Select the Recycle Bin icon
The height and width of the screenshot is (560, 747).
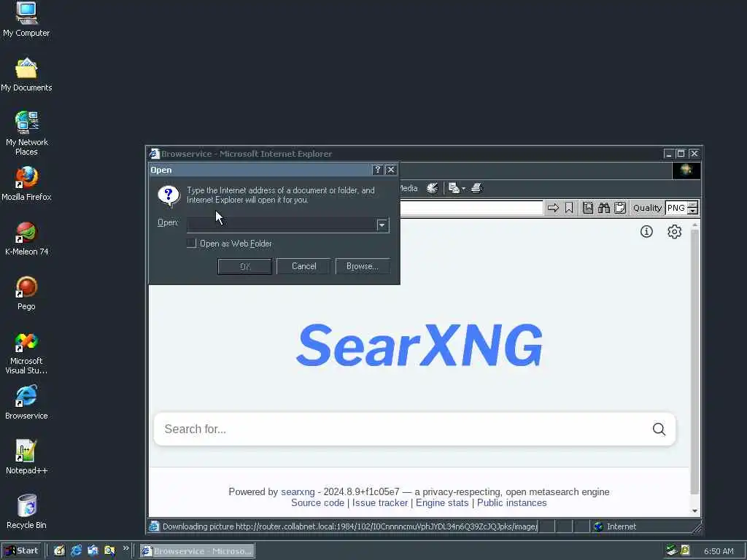point(26,512)
